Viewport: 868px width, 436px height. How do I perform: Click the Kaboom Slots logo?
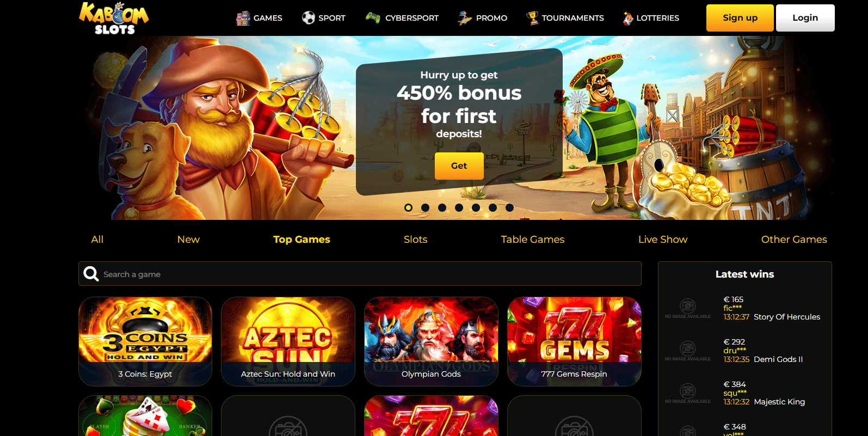[x=114, y=18]
